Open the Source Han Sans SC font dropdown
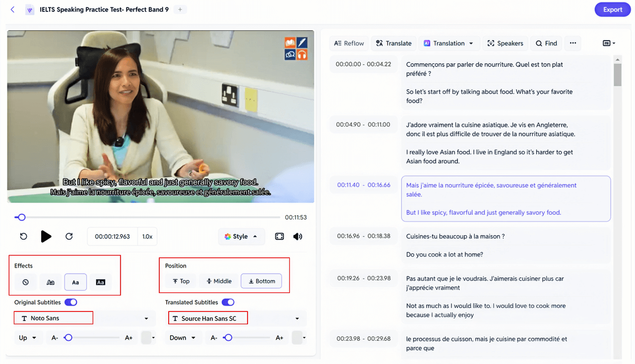635x364 pixels. (236, 318)
